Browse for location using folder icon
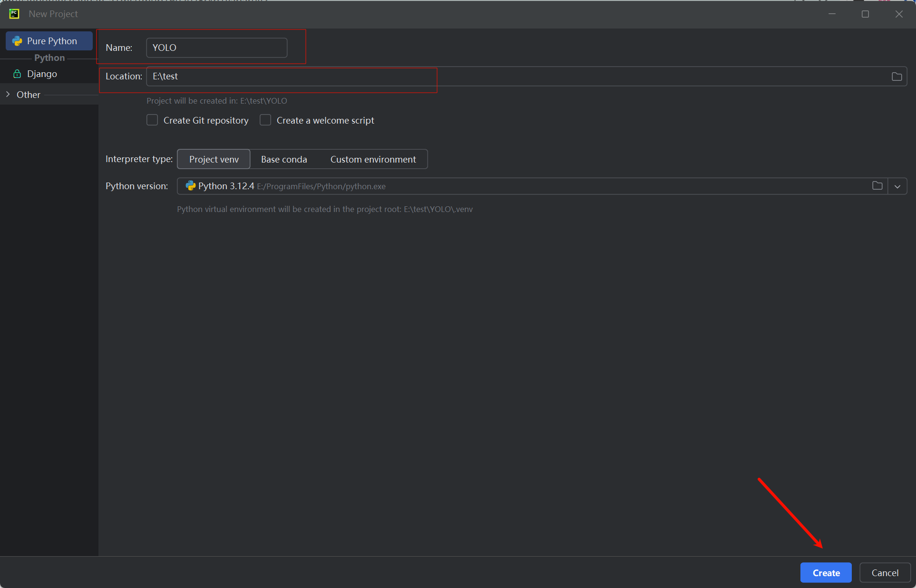 click(x=897, y=77)
